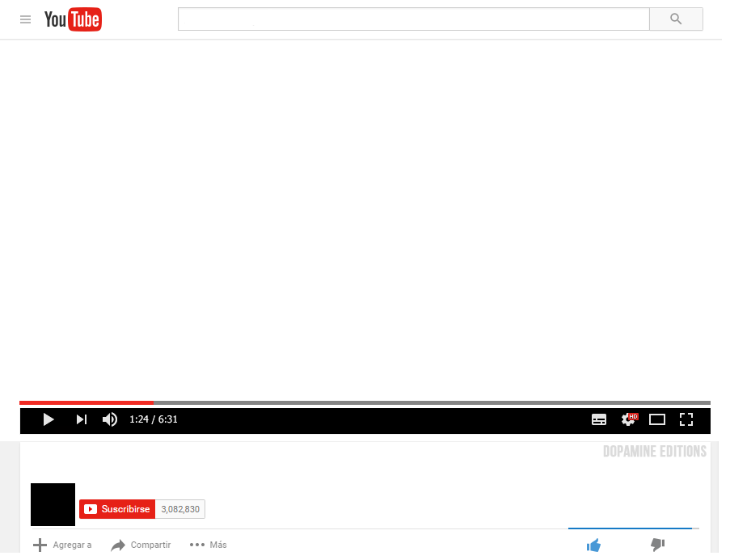Screen dimensions: 730x560
Task: Switch to theater mode
Action: coord(657,419)
